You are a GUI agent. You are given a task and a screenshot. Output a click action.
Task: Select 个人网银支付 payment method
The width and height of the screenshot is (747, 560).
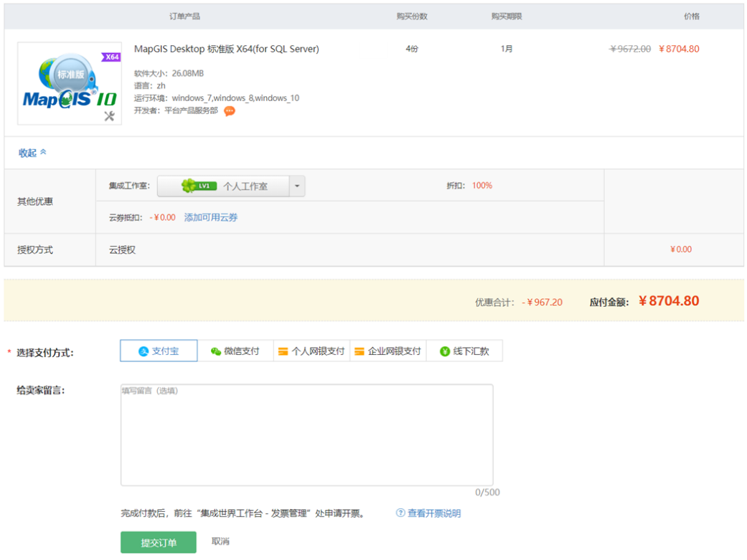click(x=311, y=351)
